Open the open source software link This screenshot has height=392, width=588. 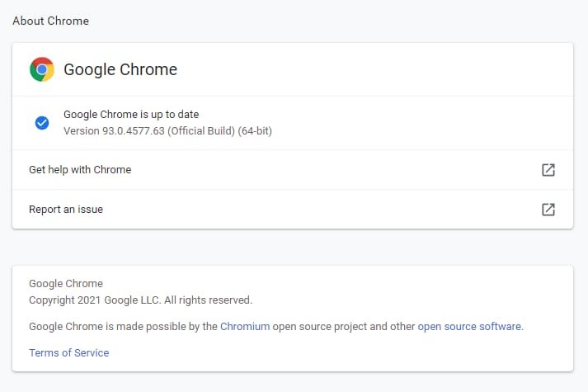(x=469, y=326)
